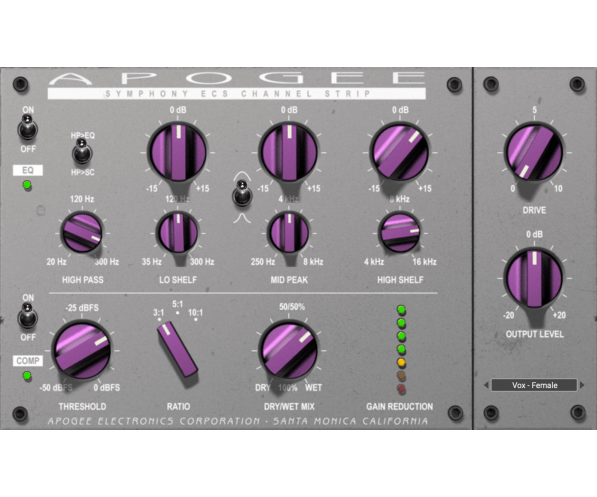This screenshot has width=597, height=497.
Task: Click the green COMP status LED
Action: point(27,376)
